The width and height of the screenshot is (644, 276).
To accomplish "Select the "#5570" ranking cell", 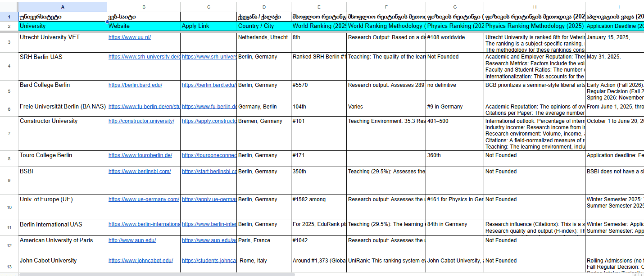I will click(319, 91).
